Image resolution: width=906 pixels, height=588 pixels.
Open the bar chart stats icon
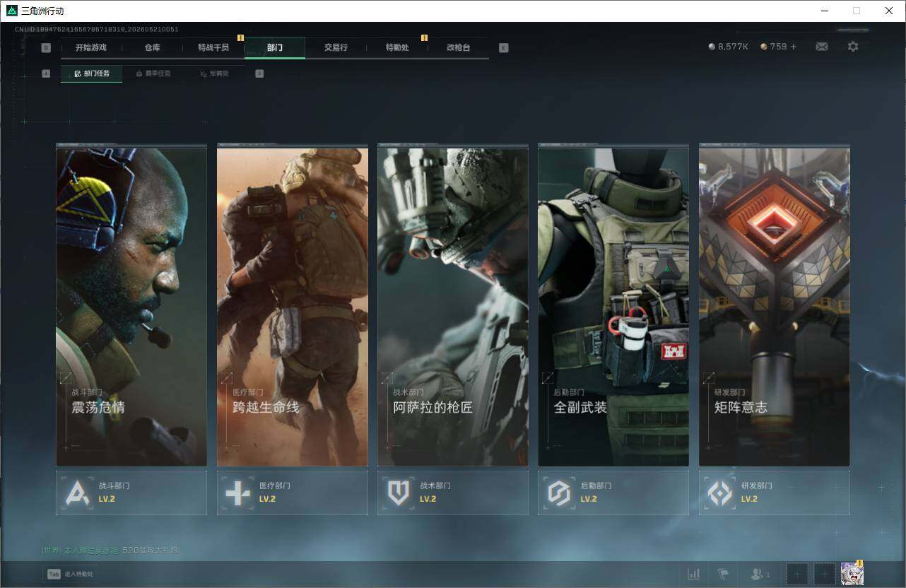coord(694,574)
